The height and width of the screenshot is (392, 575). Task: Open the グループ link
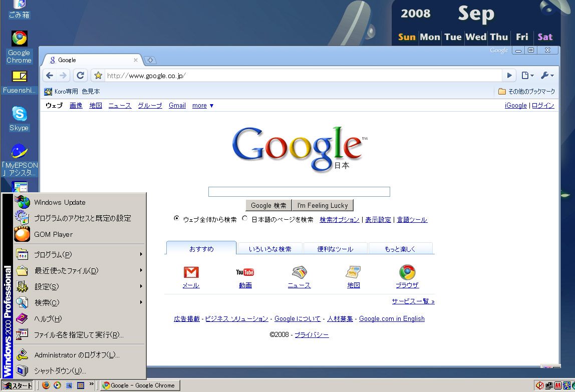click(150, 106)
